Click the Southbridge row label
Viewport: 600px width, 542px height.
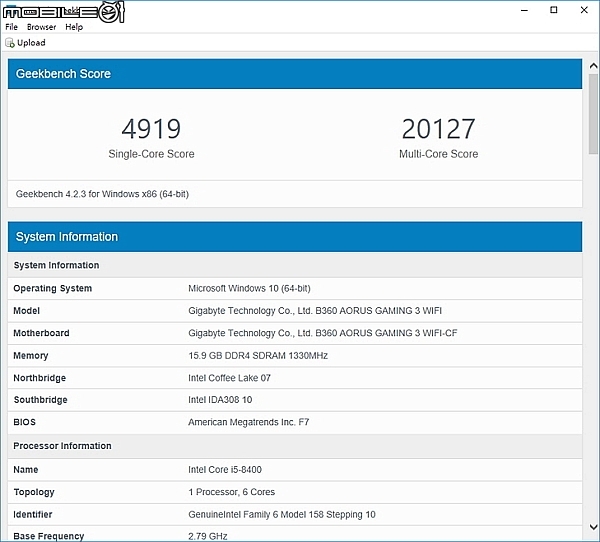point(41,400)
